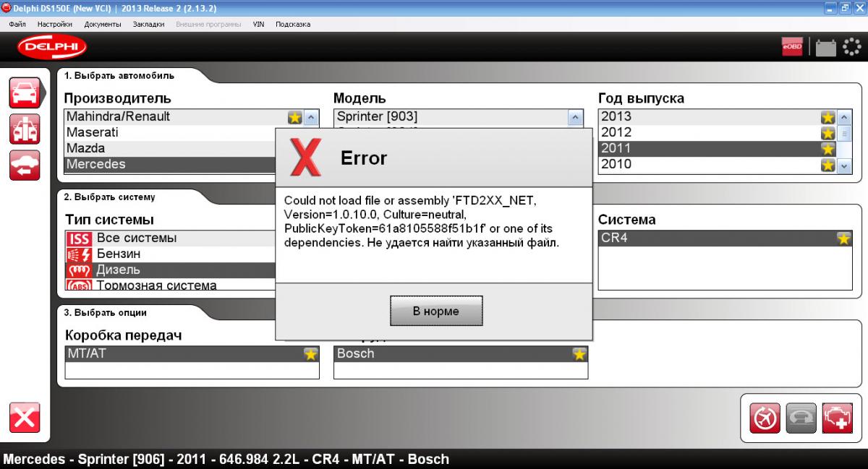Viewport: 868px width, 469px height.
Task: Select MT/AT in Коробка передач
Action: pos(192,353)
